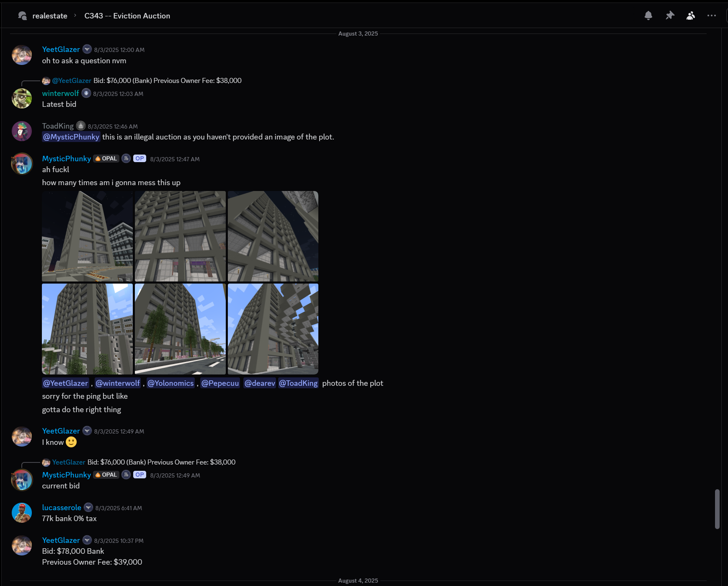Screen dimensions: 728x586
Task: Show pinned messages with the pin icon
Action: pyautogui.click(x=670, y=15)
